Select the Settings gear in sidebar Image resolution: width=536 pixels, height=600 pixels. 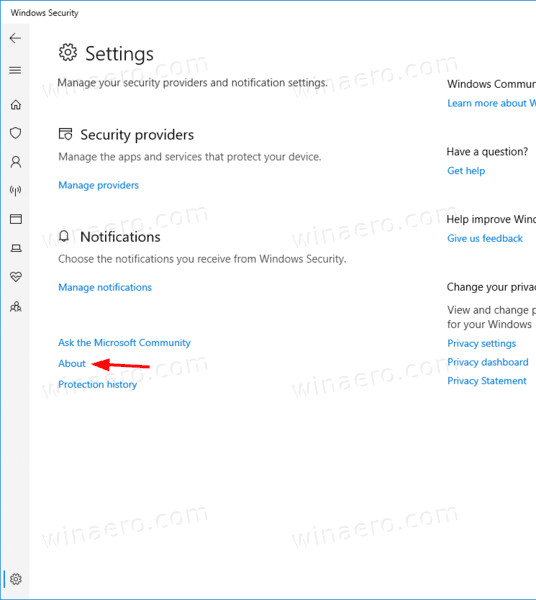(x=16, y=579)
